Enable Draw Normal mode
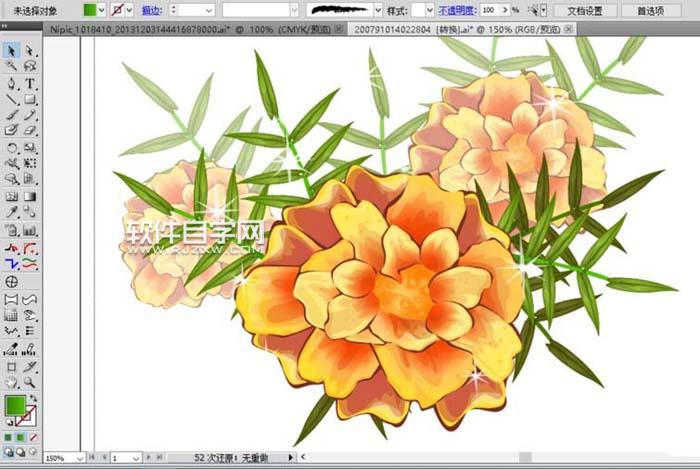Viewport: 700px width, 469px height. (8, 452)
